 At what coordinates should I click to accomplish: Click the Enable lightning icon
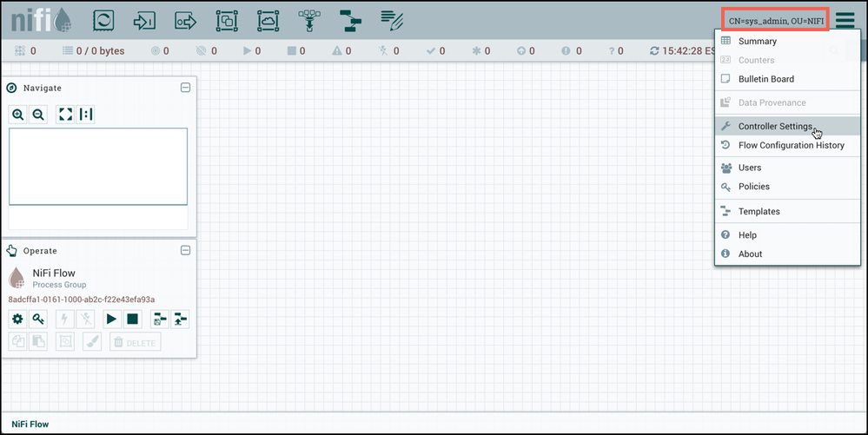pos(65,319)
